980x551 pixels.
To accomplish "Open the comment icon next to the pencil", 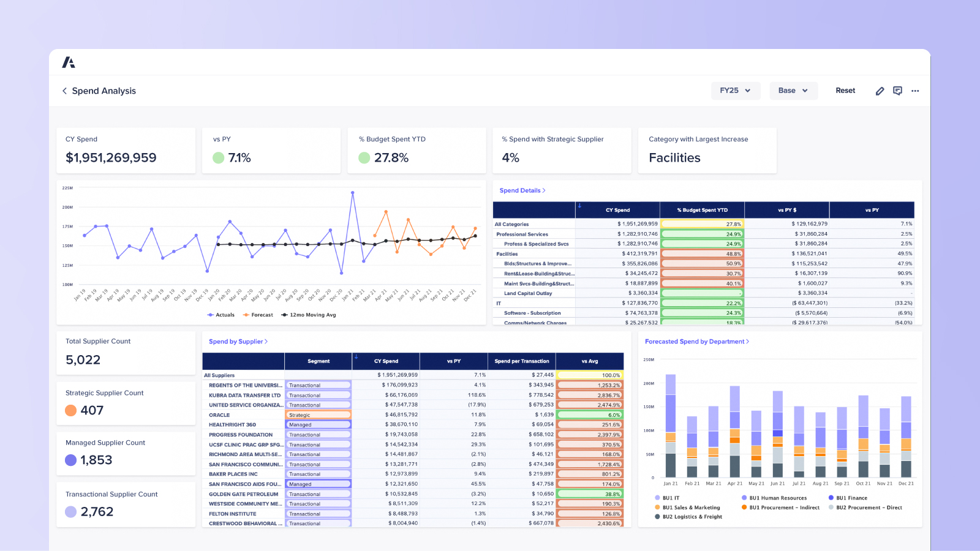I will [x=897, y=91].
